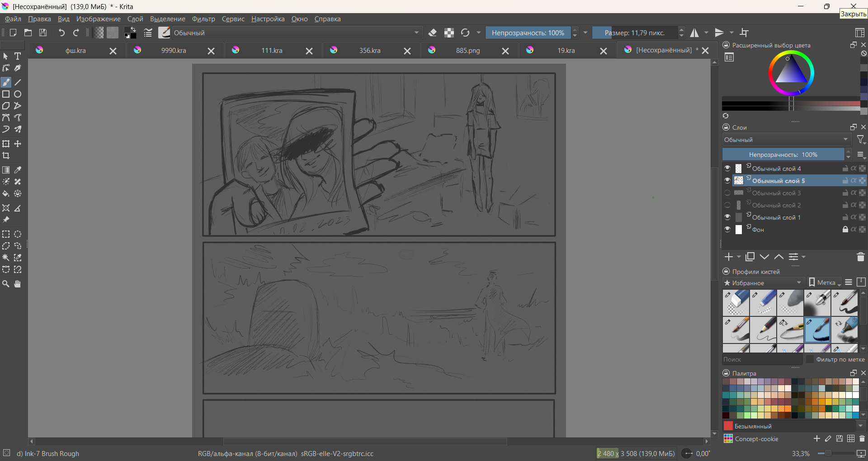
Task: Select the Crop tool
Action: coord(6,156)
